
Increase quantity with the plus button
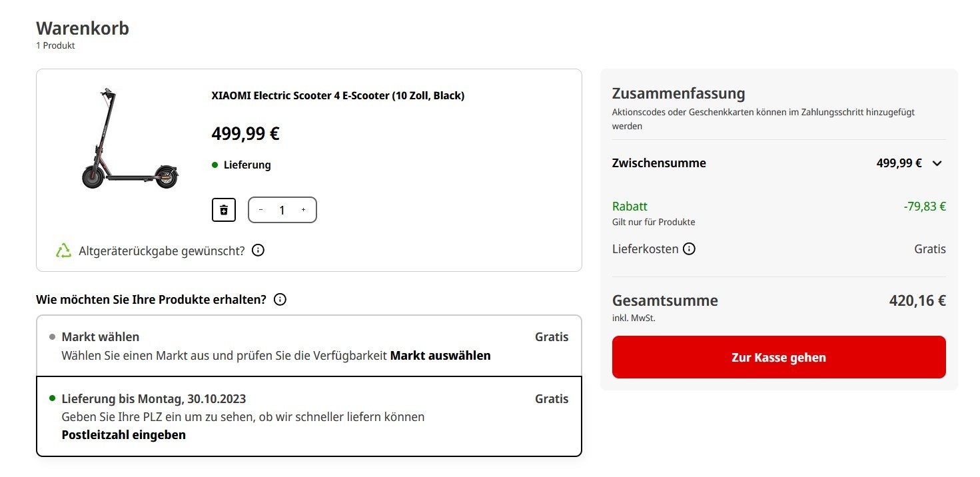pyautogui.click(x=303, y=210)
